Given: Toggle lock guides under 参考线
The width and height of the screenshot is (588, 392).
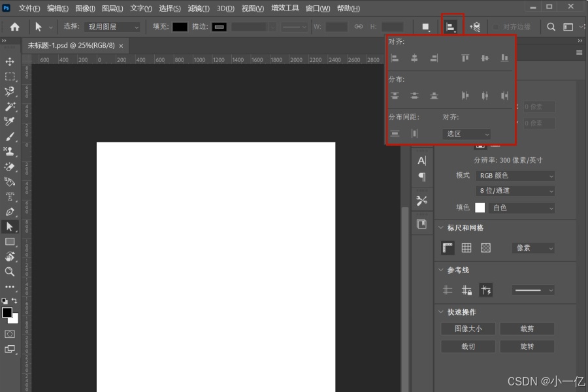Looking at the screenshot, I should (x=466, y=290).
